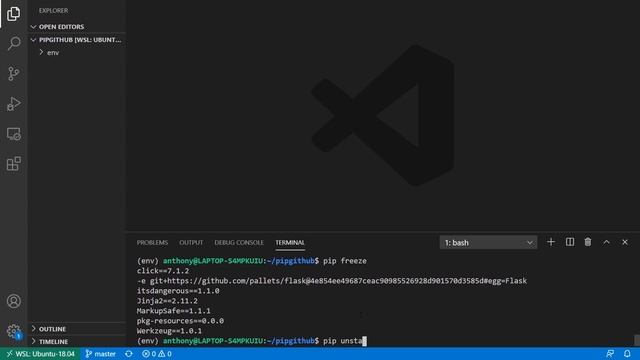Open Remote Explorer view
The image size is (640, 360).
coord(13,134)
